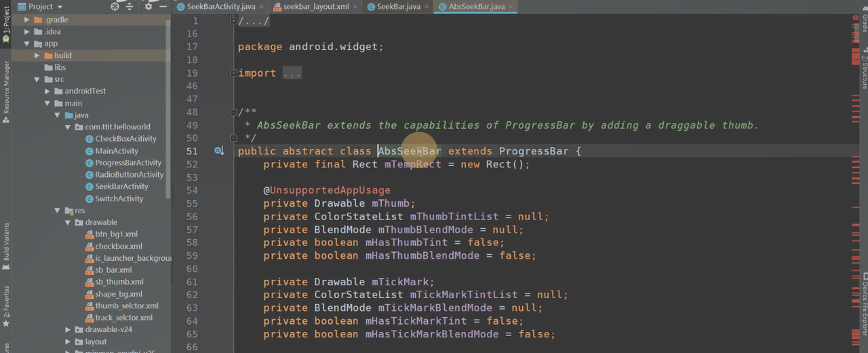Click the @UnsupportedAppUsage annotation
This screenshot has width=868, height=353.
coord(327,190)
